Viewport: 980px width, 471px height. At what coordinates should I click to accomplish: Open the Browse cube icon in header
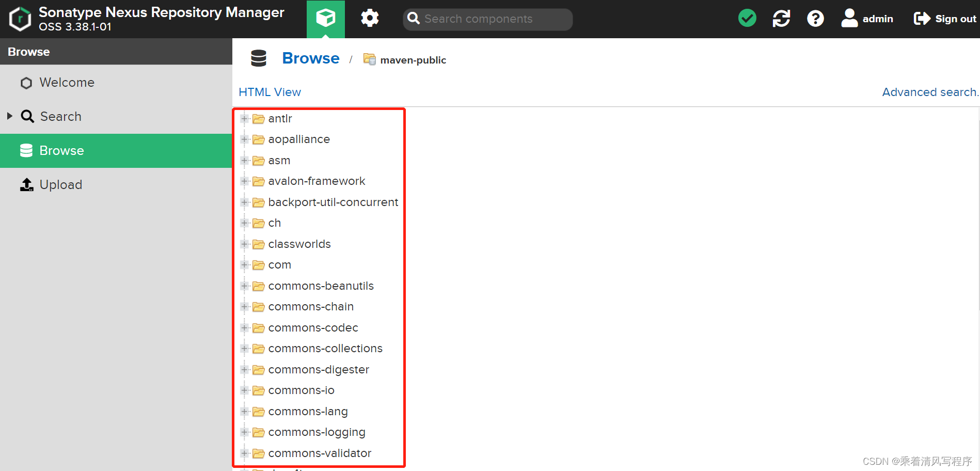[326, 19]
